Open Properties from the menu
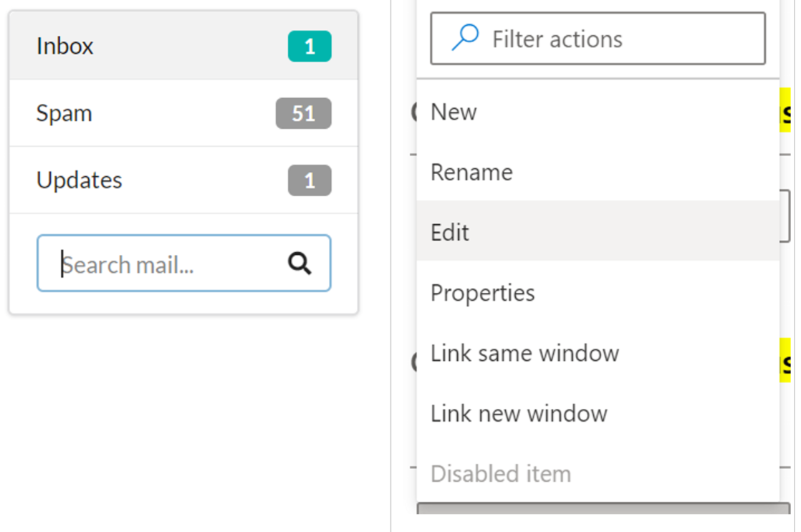 [x=482, y=293]
